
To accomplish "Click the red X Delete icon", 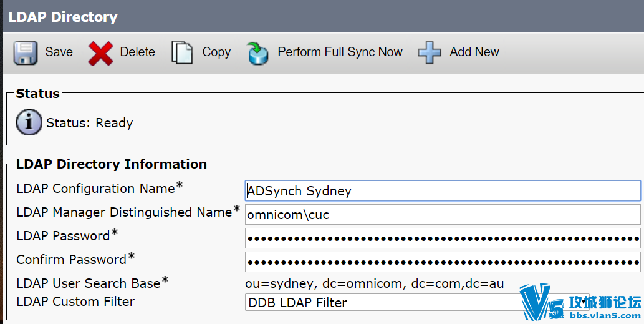I will click(x=100, y=53).
